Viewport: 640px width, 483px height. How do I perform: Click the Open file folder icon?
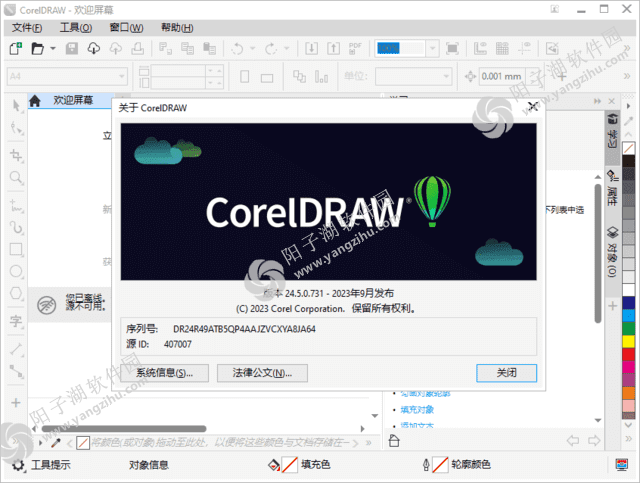click(38, 49)
